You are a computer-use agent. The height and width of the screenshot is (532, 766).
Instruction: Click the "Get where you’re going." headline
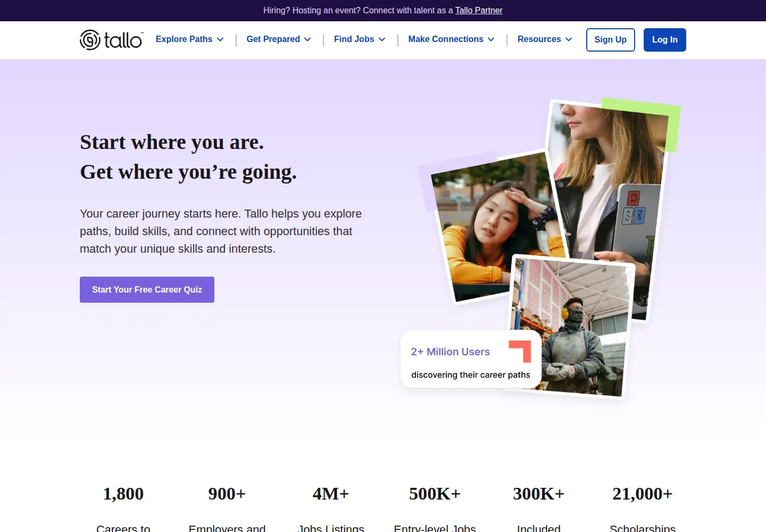(188, 172)
